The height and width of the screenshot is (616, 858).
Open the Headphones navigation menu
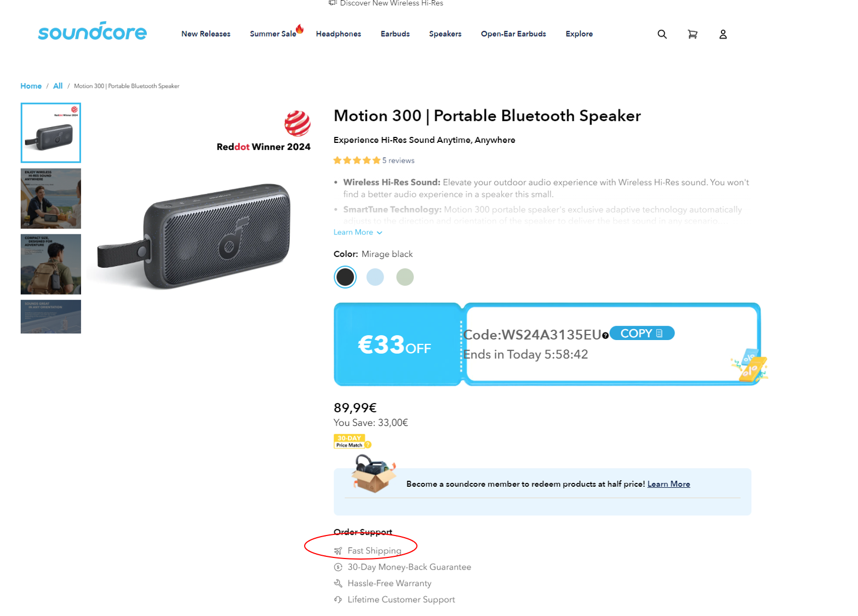[x=338, y=34]
